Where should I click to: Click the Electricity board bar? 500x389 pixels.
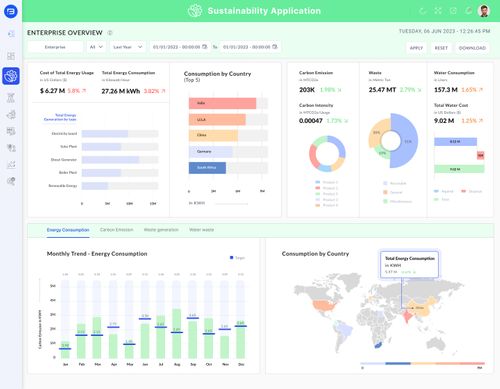pyautogui.click(x=105, y=134)
